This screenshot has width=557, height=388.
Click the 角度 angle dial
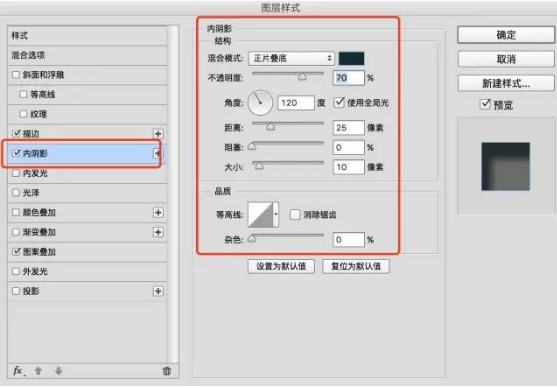click(260, 103)
